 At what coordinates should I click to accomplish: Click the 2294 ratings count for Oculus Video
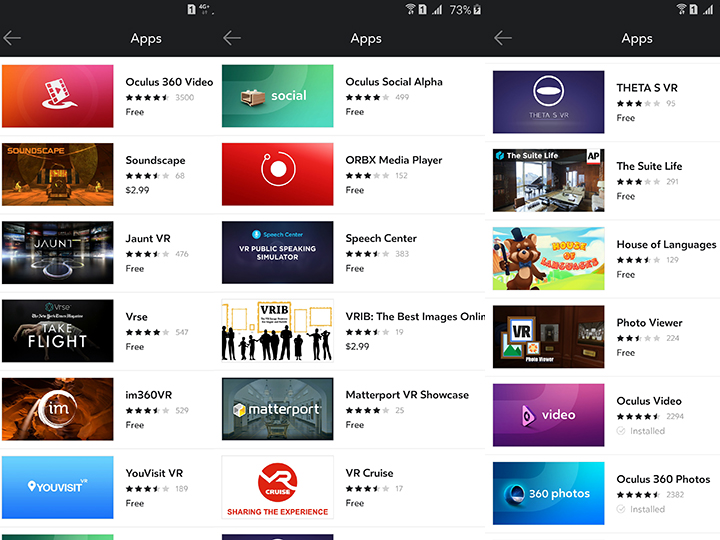[x=675, y=416]
